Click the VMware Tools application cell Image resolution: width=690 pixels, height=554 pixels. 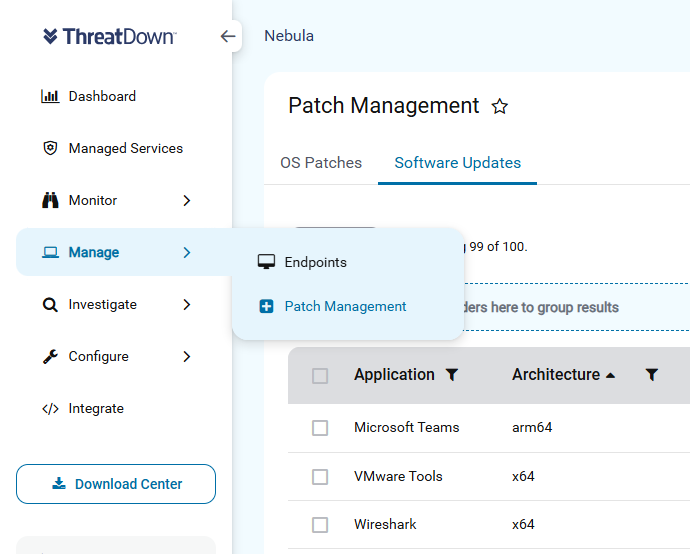(x=398, y=476)
